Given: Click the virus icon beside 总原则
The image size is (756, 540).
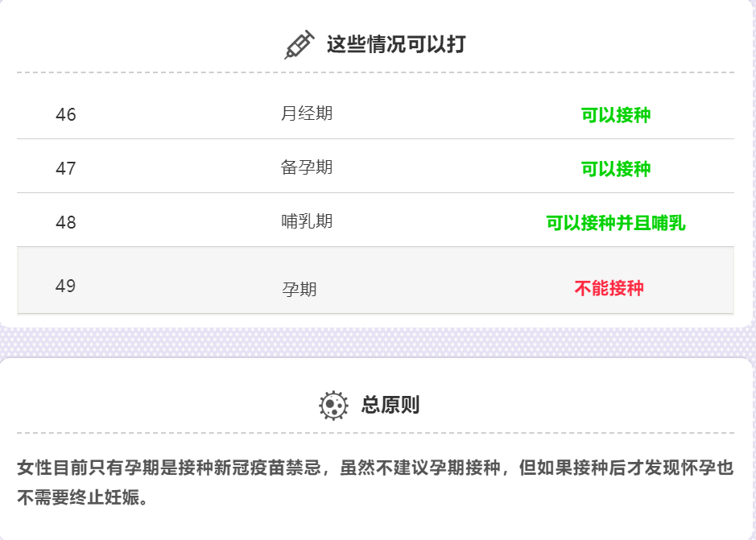Looking at the screenshot, I should pyautogui.click(x=333, y=405).
